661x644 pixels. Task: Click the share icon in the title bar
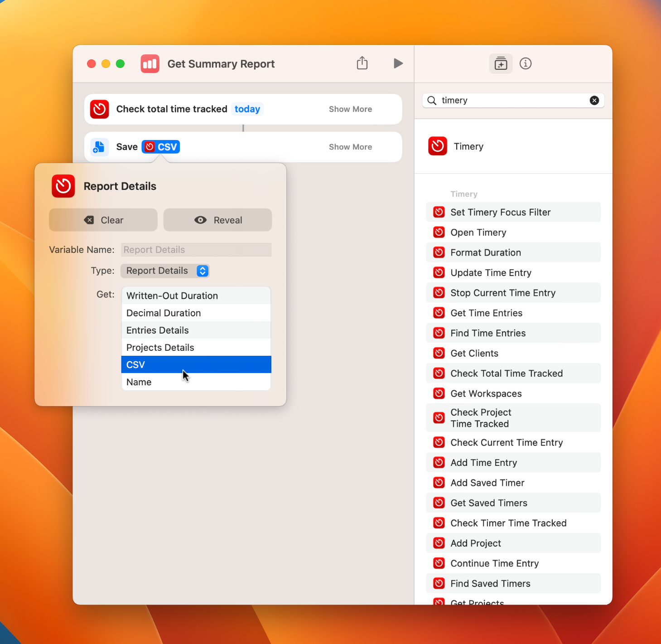pyautogui.click(x=362, y=63)
